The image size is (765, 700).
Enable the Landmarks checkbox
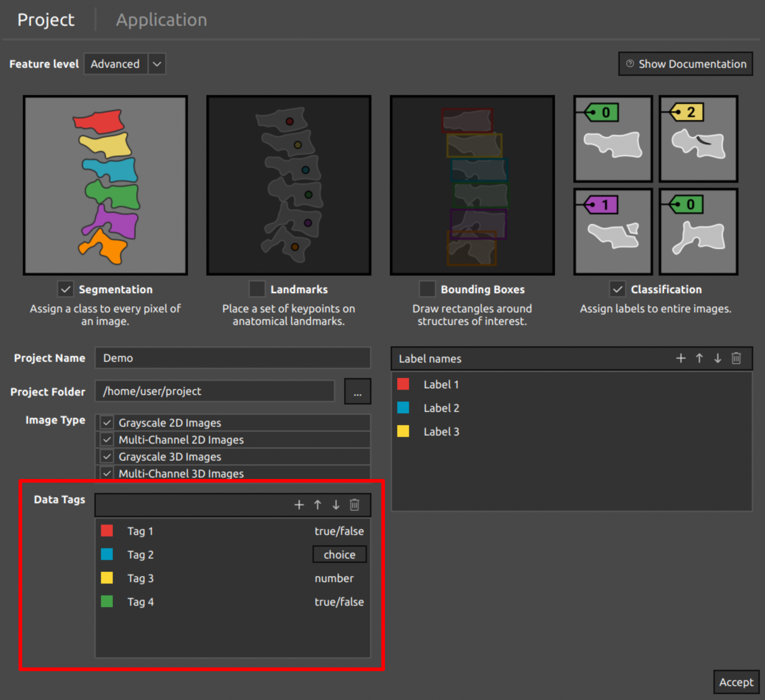tap(257, 289)
